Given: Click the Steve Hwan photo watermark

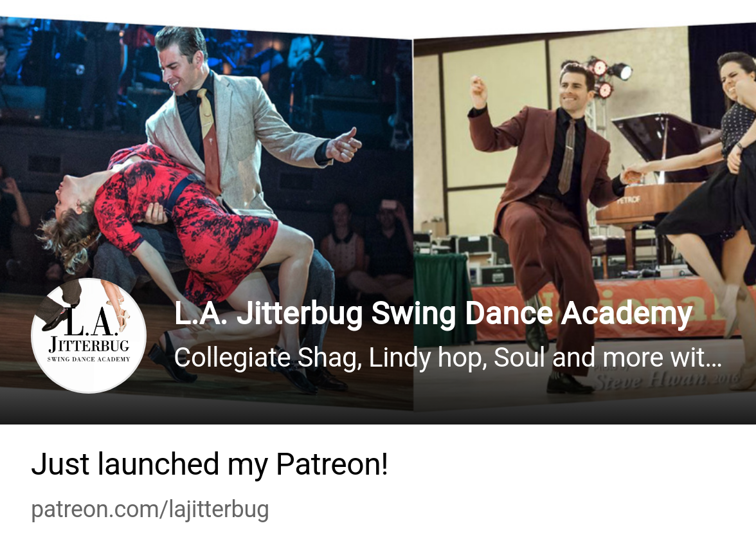Looking at the screenshot, I should (x=665, y=381).
